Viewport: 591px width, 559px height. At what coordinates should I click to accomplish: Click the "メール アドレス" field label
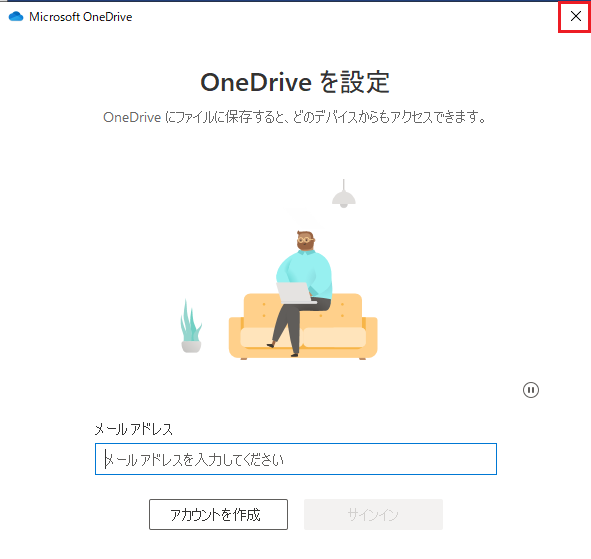coord(133,429)
